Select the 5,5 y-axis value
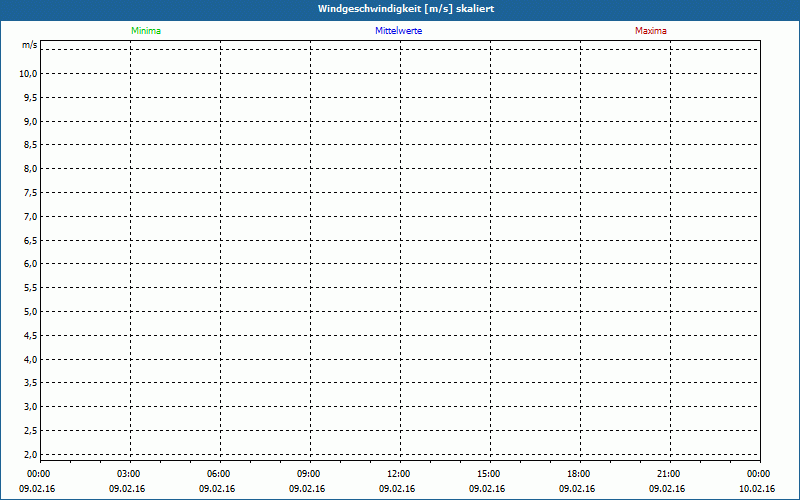The height and width of the screenshot is (500, 800). (31, 288)
